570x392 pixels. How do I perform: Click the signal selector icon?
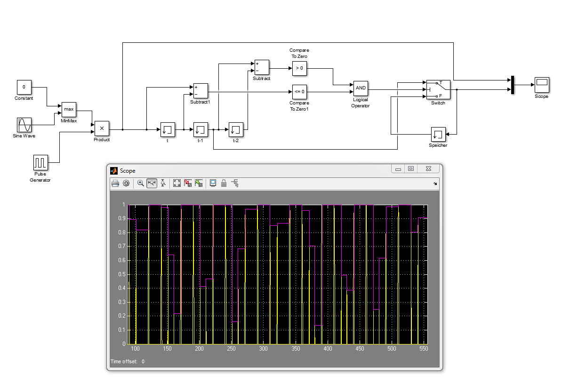coord(235,184)
